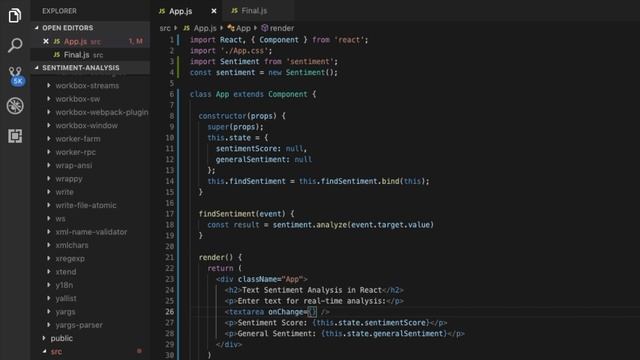This screenshot has height=360, width=640.
Task: Click new Sentiment() constructor call
Action: 302,73
